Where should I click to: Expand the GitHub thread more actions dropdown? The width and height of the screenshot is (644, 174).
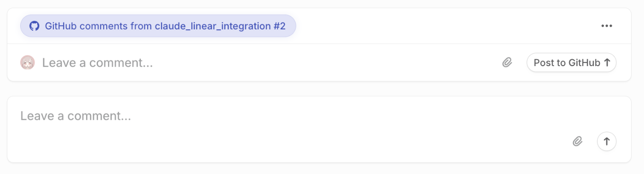click(607, 26)
